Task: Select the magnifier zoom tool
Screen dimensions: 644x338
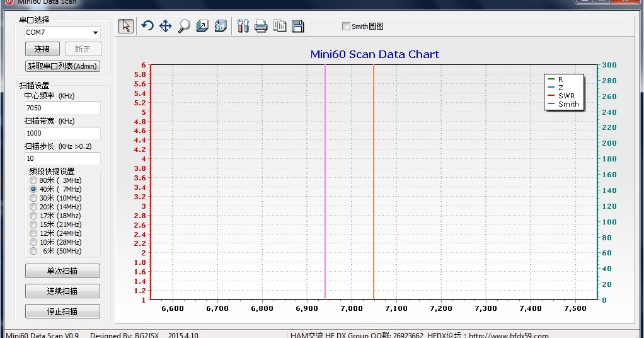Action: point(184,26)
